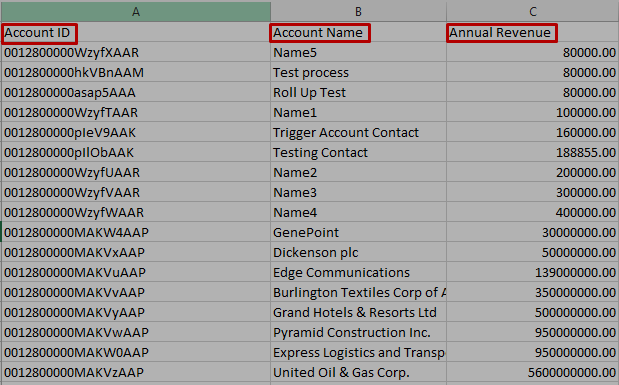Click the Account ID header cell
Screen dimensions: 619x385
tap(136, 32)
